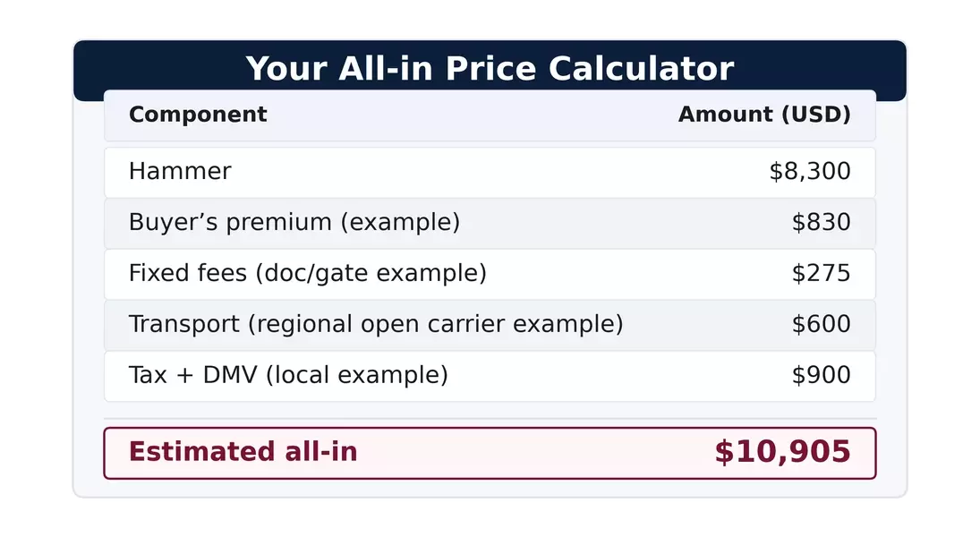Viewport: 980px width, 537px height.
Task: Select the $275 fixed fees amount
Action: pyautogui.click(x=821, y=273)
